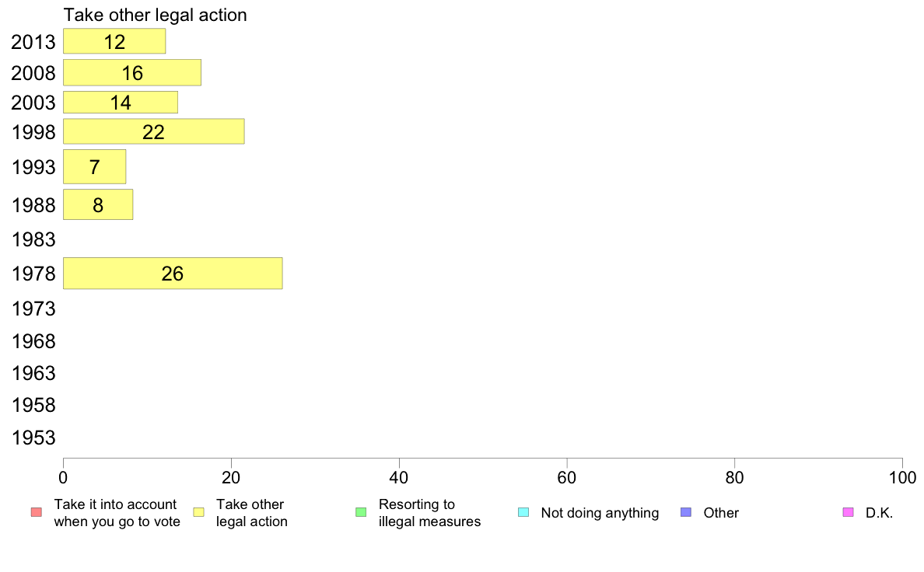
Task: Select the 2013 bar showing 12
Action: 114,41
